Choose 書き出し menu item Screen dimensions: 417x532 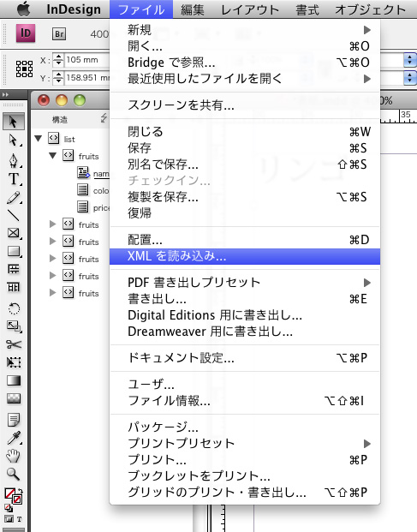[x=245, y=299]
